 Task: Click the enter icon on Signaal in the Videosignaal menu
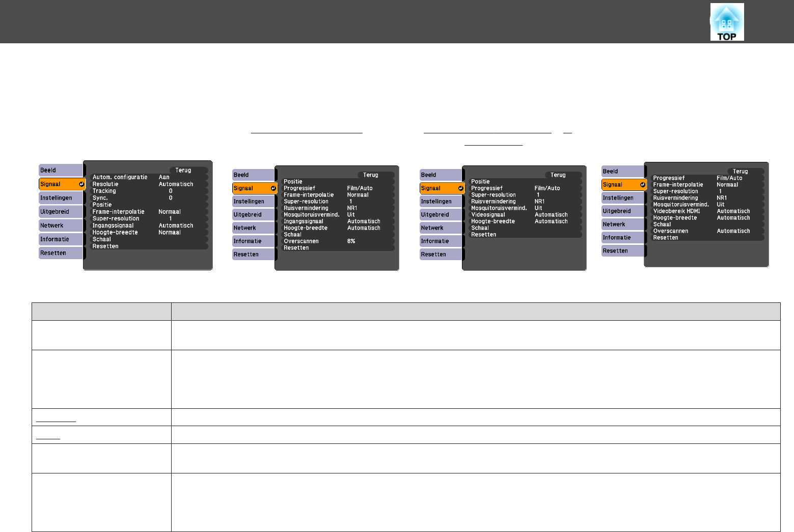(461, 188)
